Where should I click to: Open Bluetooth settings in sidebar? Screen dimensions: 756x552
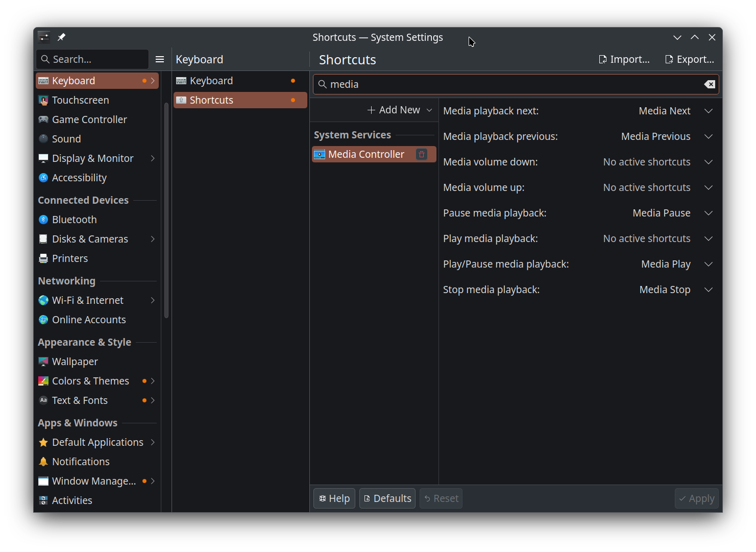[x=75, y=220]
